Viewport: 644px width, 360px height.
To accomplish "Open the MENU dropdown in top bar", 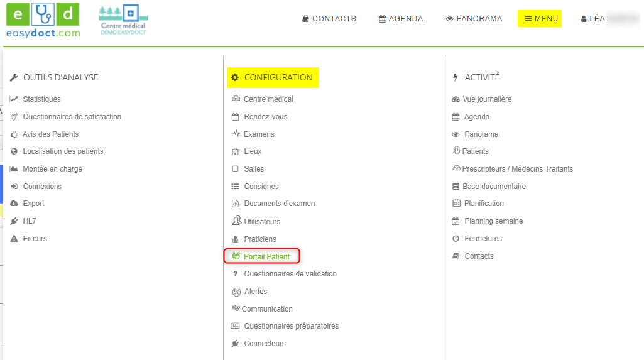I will [x=540, y=19].
